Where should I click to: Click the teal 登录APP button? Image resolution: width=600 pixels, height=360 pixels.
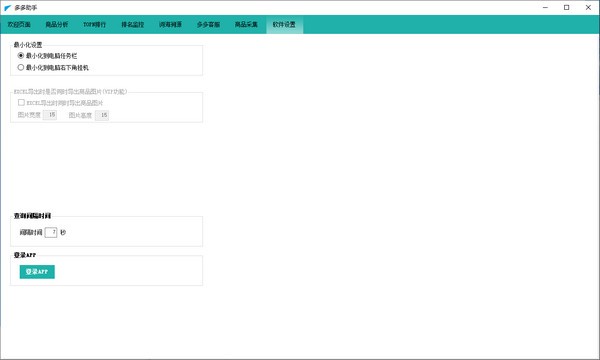pos(37,272)
